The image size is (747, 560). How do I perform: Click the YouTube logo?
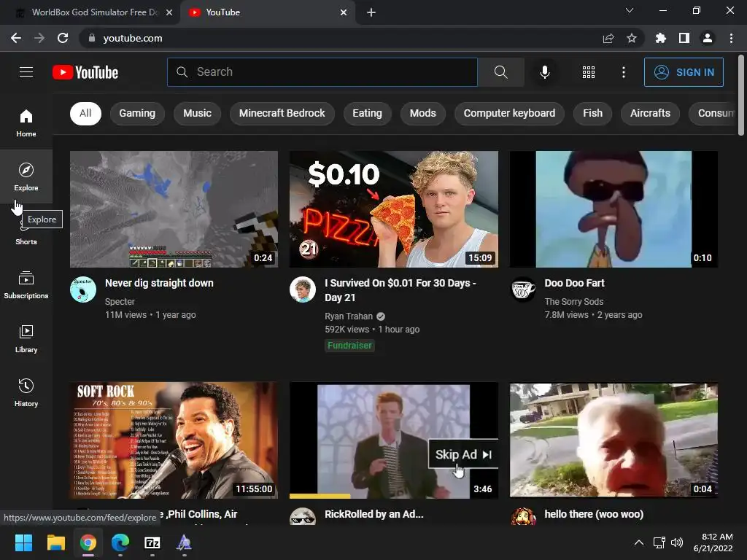point(85,72)
